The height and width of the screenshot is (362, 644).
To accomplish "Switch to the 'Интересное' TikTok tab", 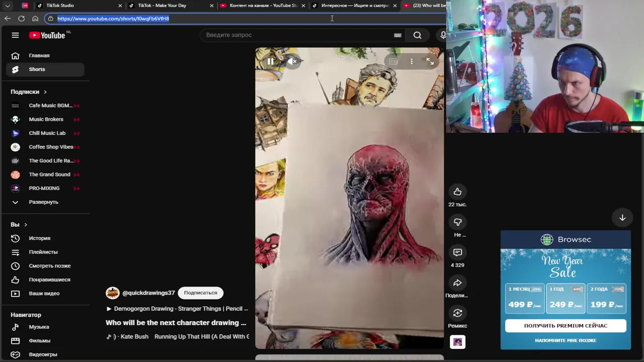I will pyautogui.click(x=355, y=6).
